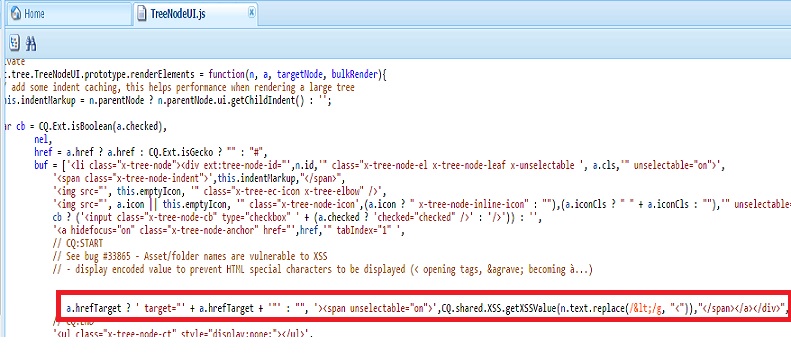Screen dimensions: 791x361
Task: Click the href assignment line with isGecko
Action: point(150,152)
